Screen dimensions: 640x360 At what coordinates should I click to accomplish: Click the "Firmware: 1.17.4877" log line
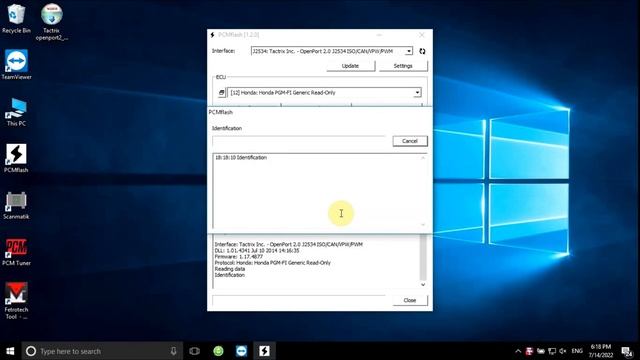point(239,257)
